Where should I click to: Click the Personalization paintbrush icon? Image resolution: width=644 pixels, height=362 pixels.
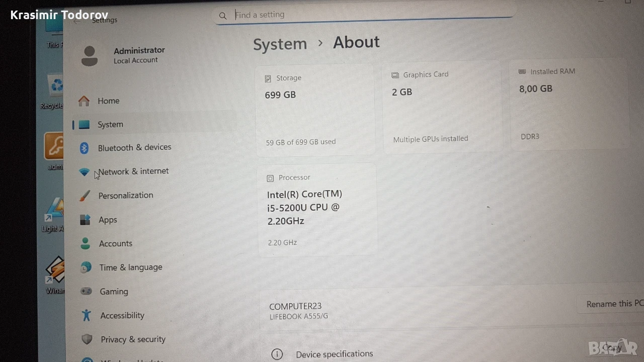85,196
